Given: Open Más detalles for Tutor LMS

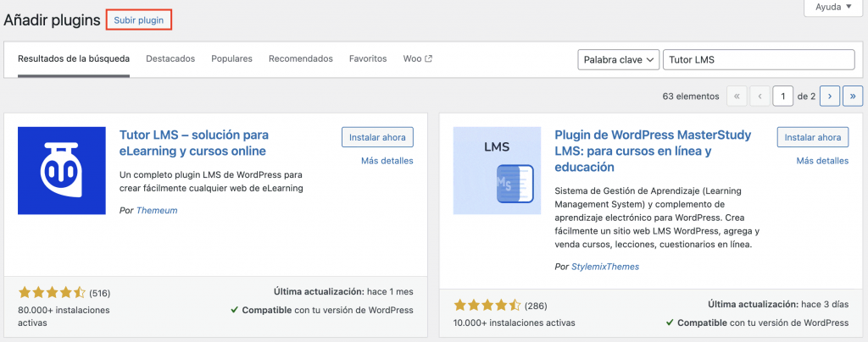Looking at the screenshot, I should pyautogui.click(x=387, y=160).
